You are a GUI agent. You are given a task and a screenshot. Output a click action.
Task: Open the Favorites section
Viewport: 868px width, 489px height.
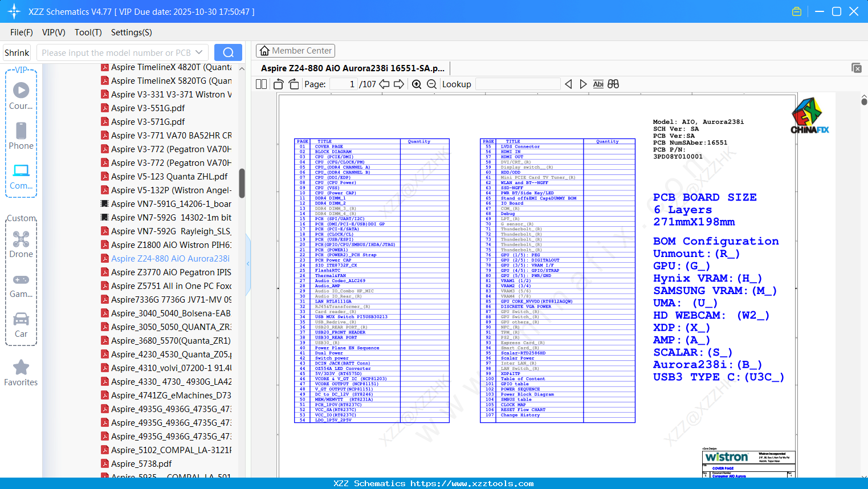(21, 373)
